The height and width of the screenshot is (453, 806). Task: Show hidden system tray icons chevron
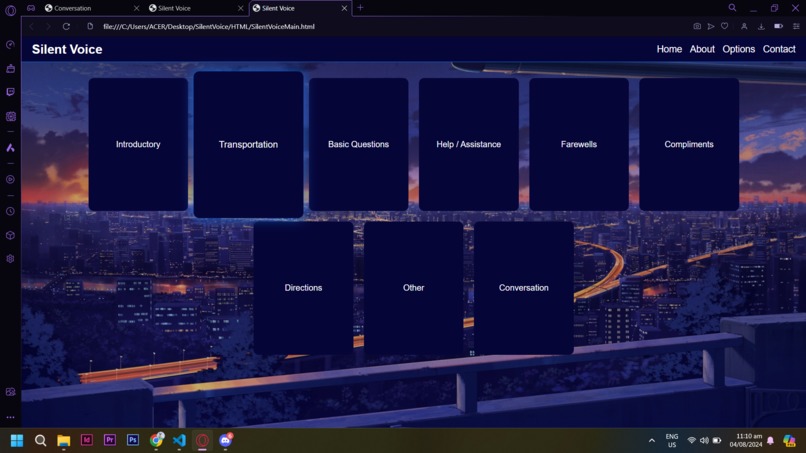pyautogui.click(x=652, y=441)
